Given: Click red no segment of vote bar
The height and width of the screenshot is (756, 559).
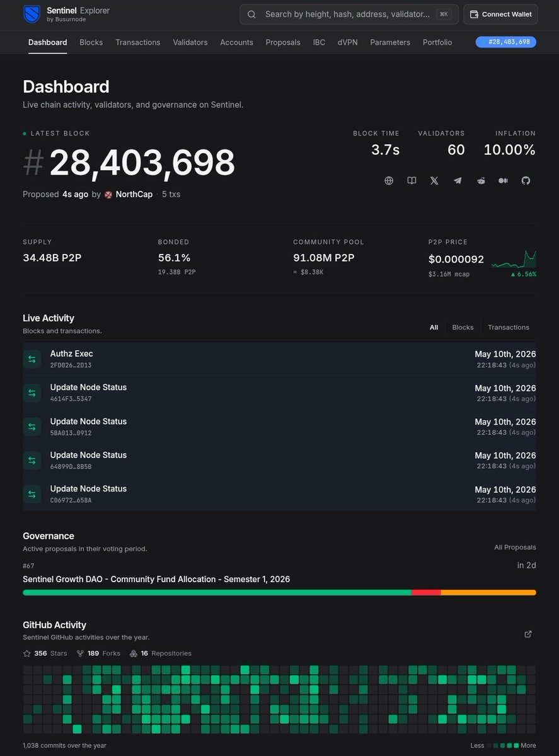Looking at the screenshot, I should [x=426, y=592].
